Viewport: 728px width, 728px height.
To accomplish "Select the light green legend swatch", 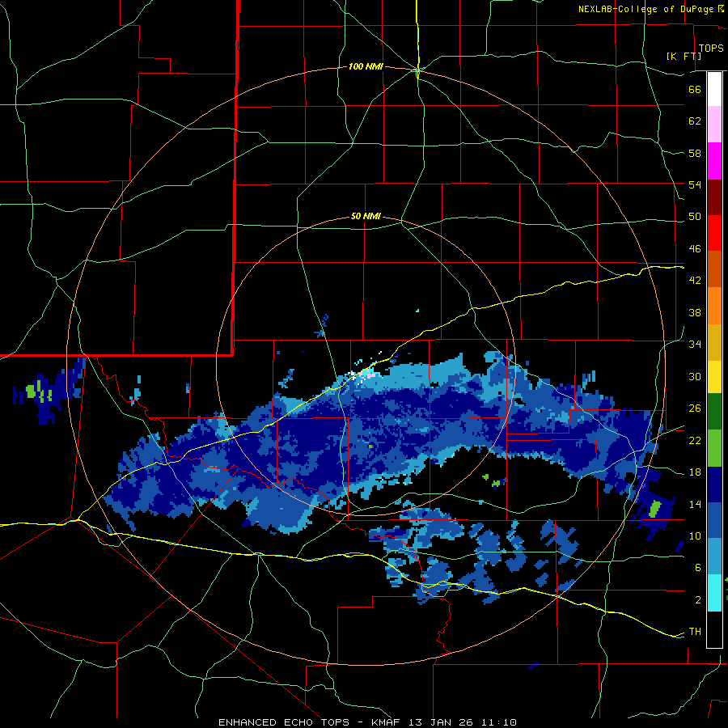I will click(714, 448).
